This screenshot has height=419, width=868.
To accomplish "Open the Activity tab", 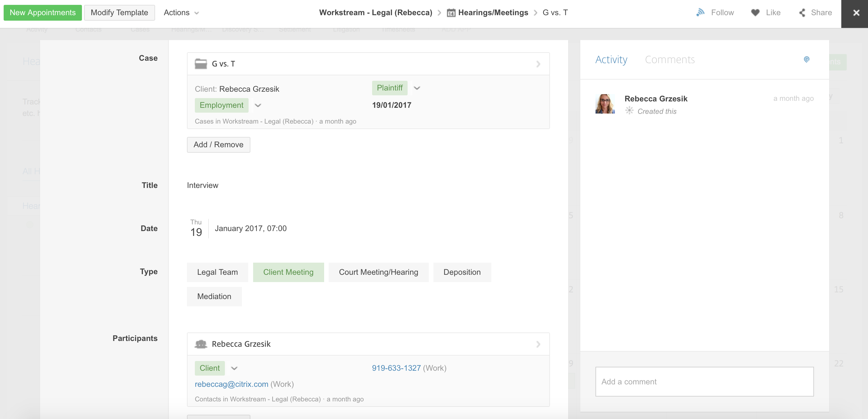I will click(x=611, y=59).
